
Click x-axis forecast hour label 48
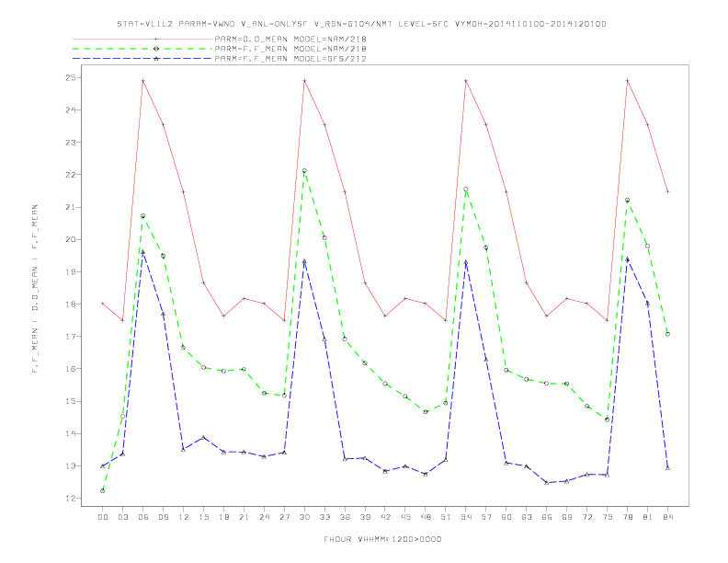[x=426, y=517]
